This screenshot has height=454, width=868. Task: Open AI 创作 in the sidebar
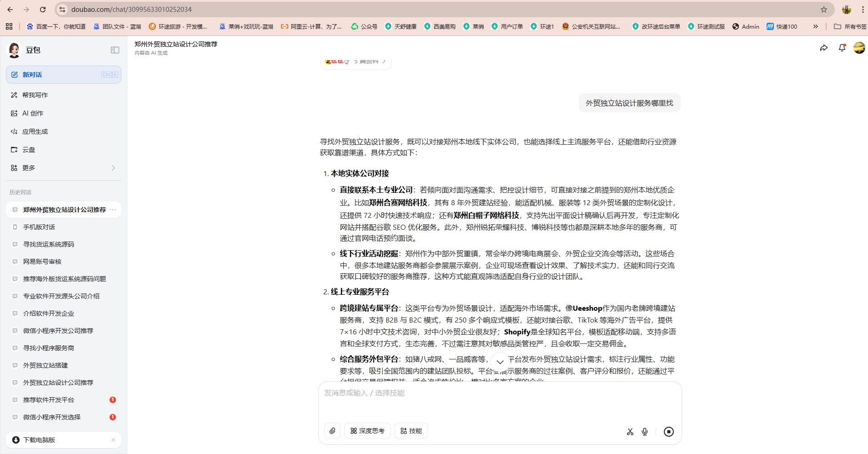32,113
